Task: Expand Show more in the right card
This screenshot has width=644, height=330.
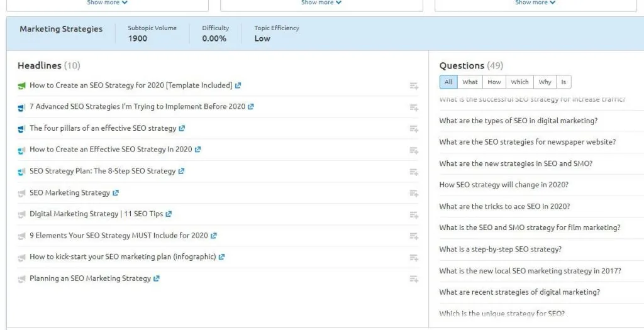Action: tap(536, 3)
